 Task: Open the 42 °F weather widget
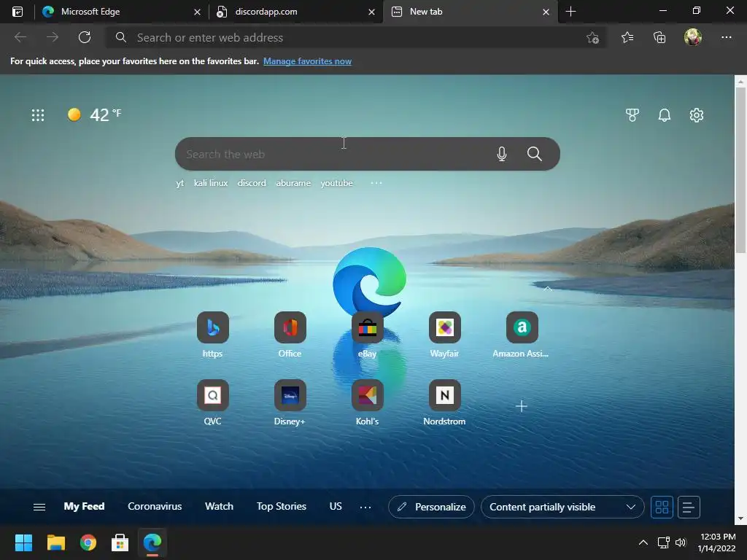94,114
